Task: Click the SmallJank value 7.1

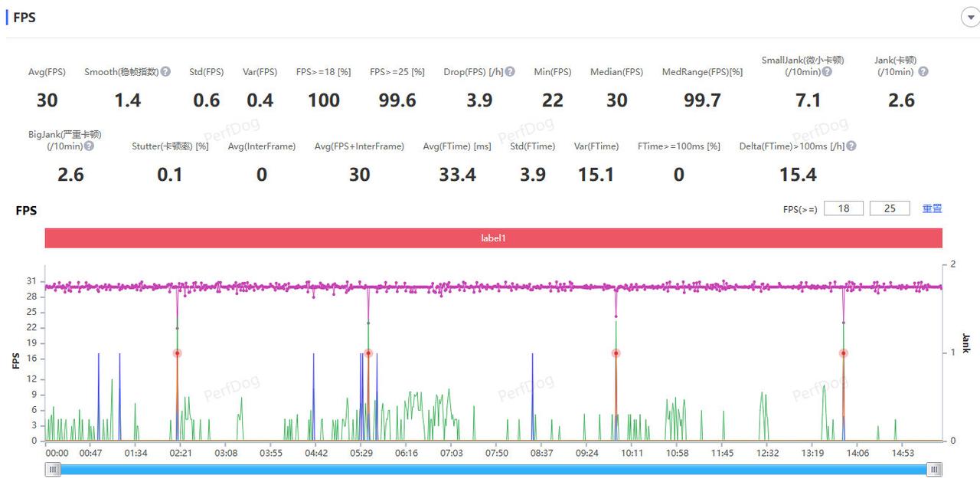Action: point(808,100)
